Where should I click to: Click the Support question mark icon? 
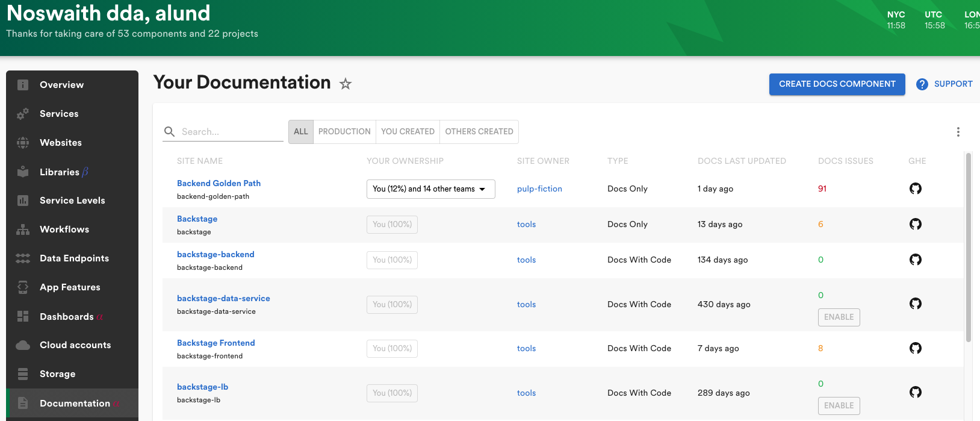pyautogui.click(x=922, y=84)
